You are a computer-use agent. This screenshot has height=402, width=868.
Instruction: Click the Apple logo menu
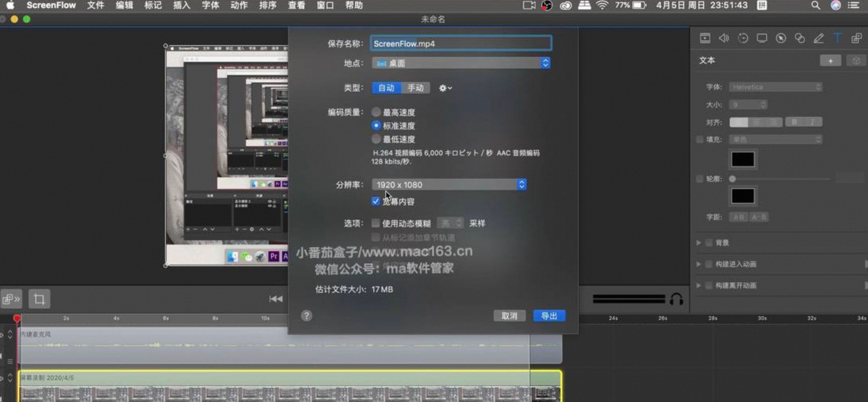point(10,5)
